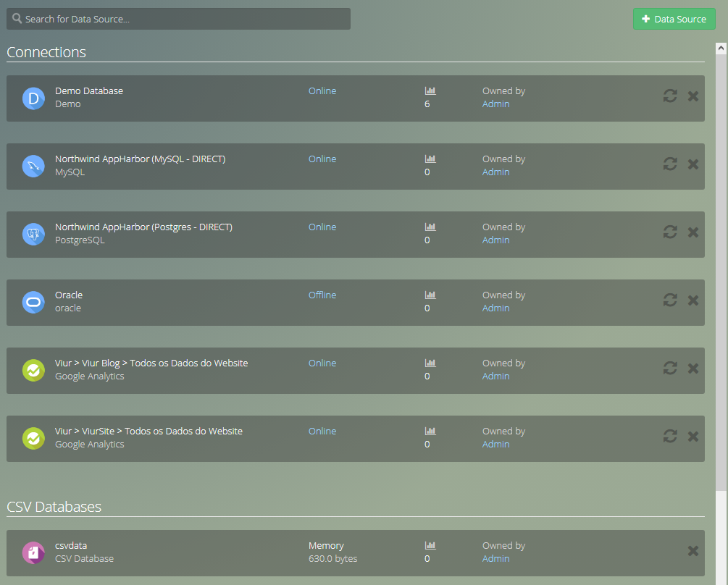This screenshot has height=585, width=728.
Task: Select the Oracle connection name
Action: pyautogui.click(x=69, y=295)
